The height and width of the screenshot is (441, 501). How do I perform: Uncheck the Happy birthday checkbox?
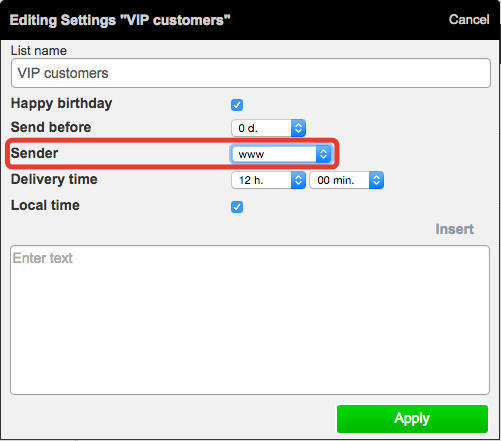[237, 105]
